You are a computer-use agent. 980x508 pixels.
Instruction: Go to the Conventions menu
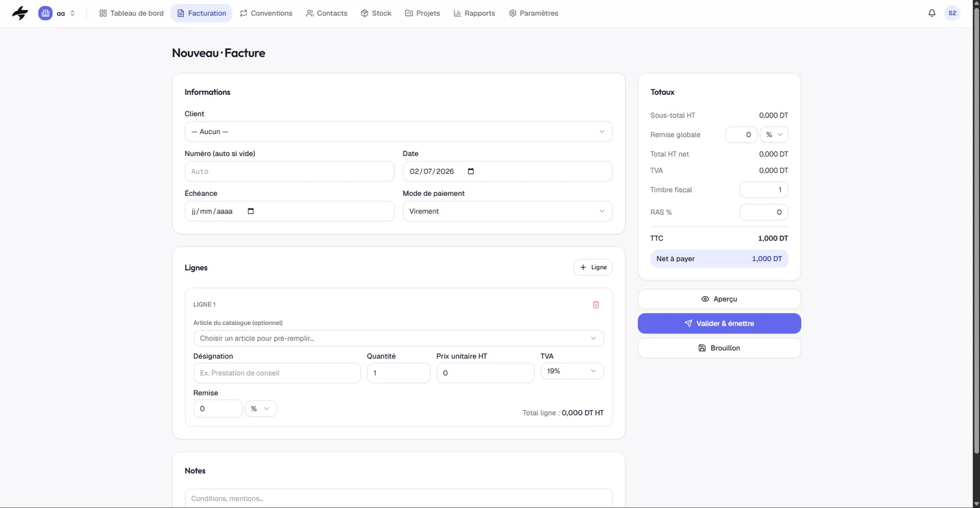click(266, 13)
